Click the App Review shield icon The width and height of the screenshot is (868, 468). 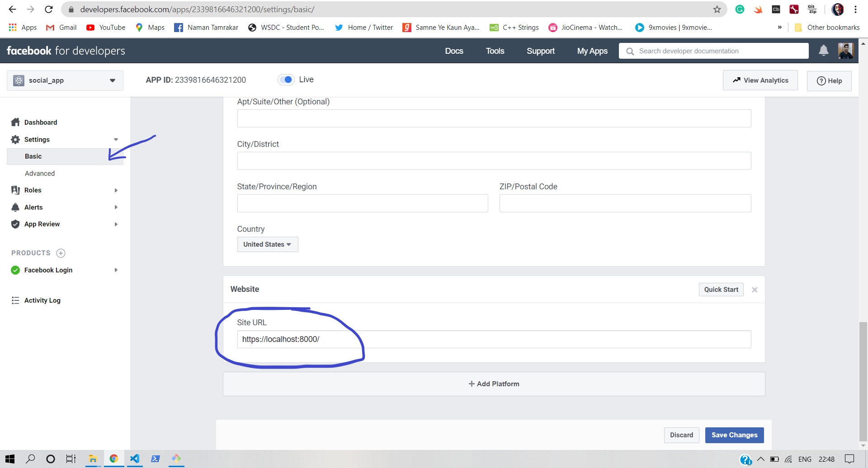click(15, 224)
